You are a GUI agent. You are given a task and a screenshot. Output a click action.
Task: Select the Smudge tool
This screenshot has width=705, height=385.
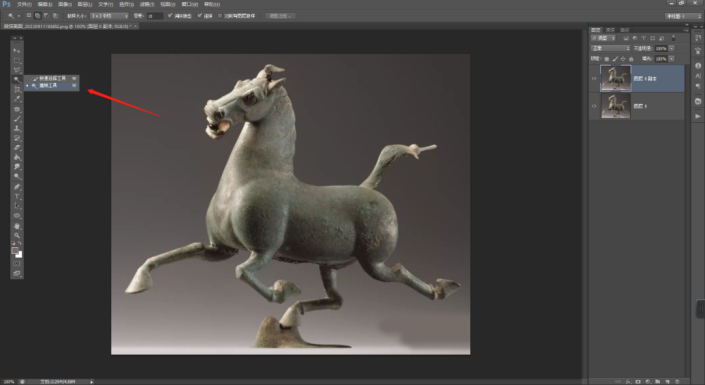pyautogui.click(x=17, y=167)
